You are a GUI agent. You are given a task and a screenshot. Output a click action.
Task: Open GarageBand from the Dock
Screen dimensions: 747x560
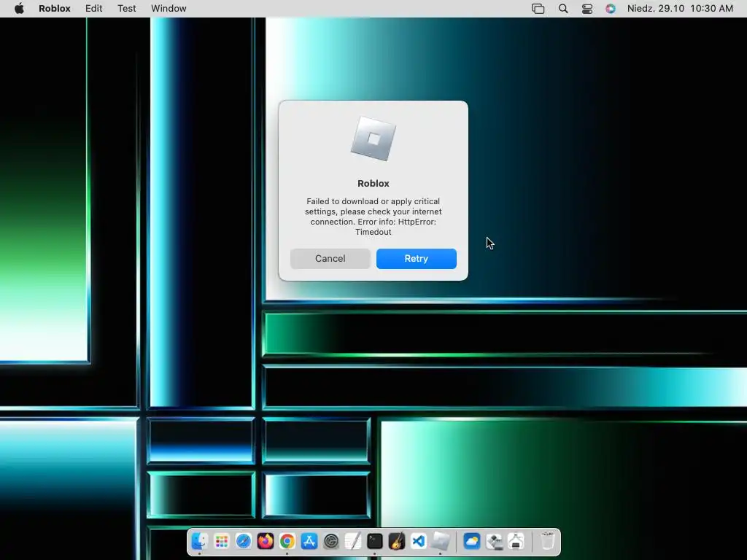(x=396, y=542)
